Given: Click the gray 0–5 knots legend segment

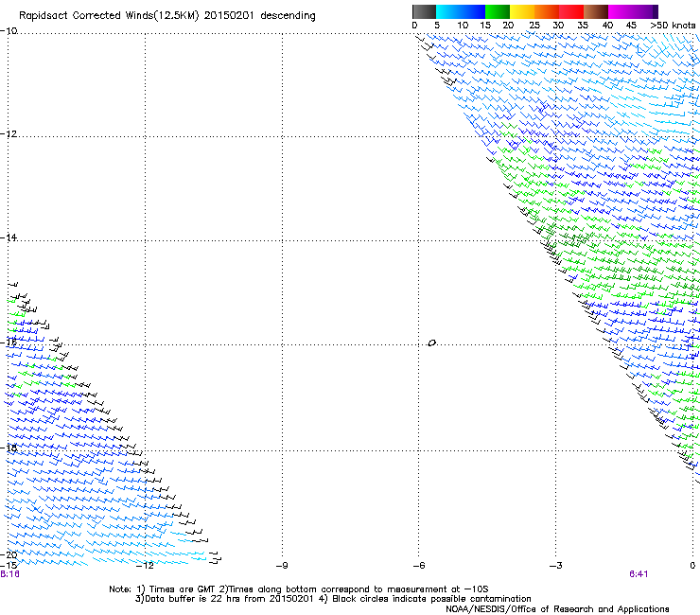Looking at the screenshot, I should click(x=424, y=11).
